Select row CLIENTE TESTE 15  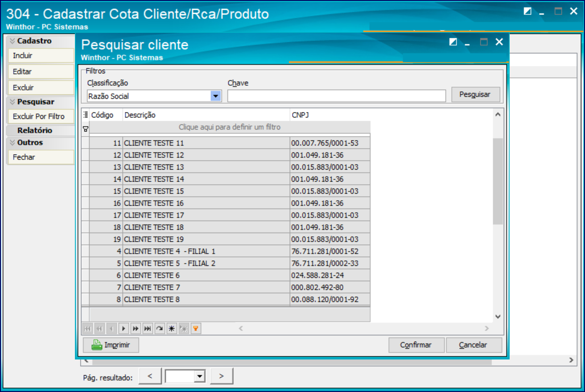pyautogui.click(x=226, y=191)
